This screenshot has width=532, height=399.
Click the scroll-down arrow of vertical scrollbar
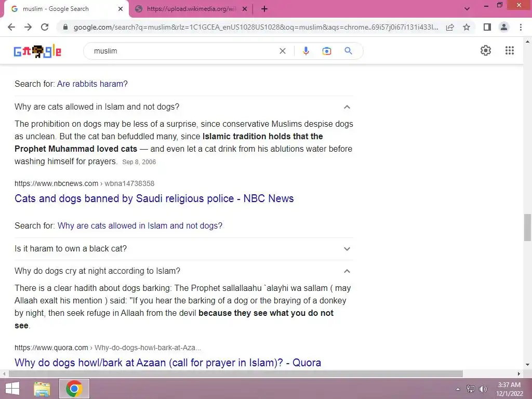click(527, 365)
